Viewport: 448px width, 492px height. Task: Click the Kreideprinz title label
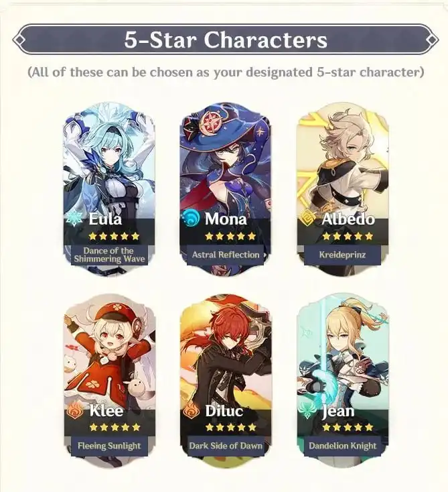coord(342,255)
